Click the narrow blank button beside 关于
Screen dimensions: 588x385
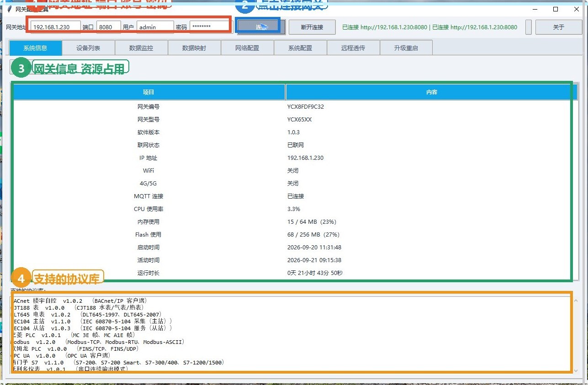pos(529,27)
